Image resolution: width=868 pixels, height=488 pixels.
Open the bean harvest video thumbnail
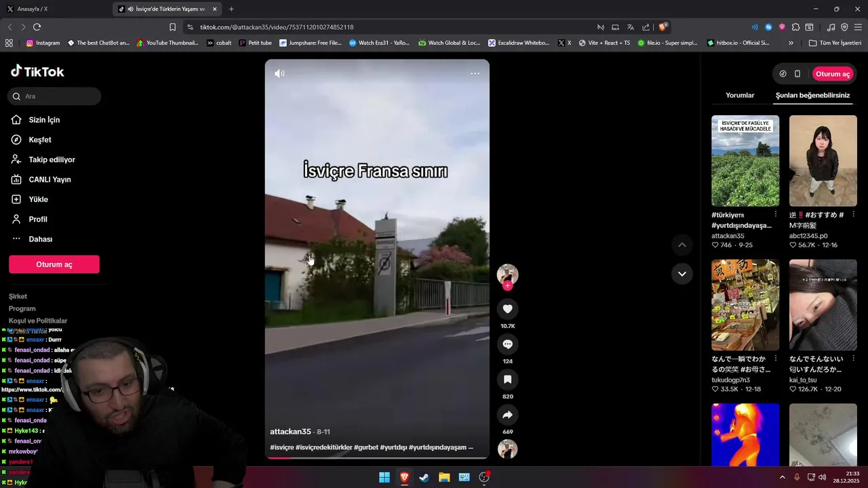(x=745, y=161)
